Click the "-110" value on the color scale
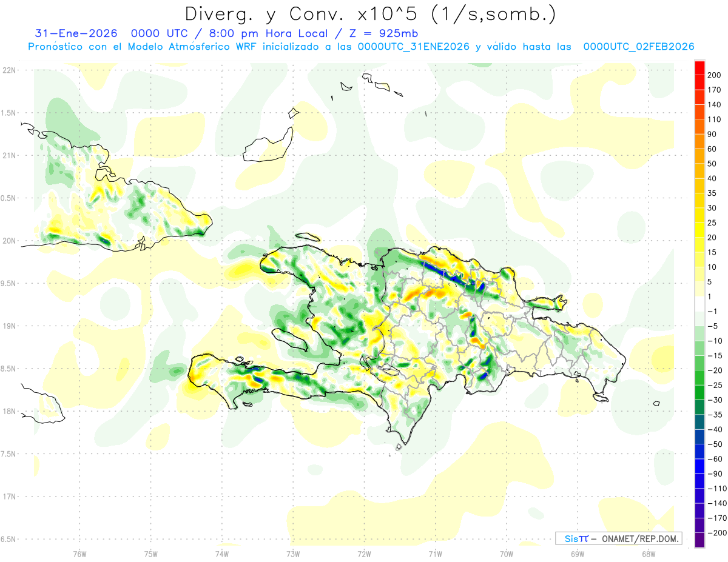 click(x=717, y=488)
